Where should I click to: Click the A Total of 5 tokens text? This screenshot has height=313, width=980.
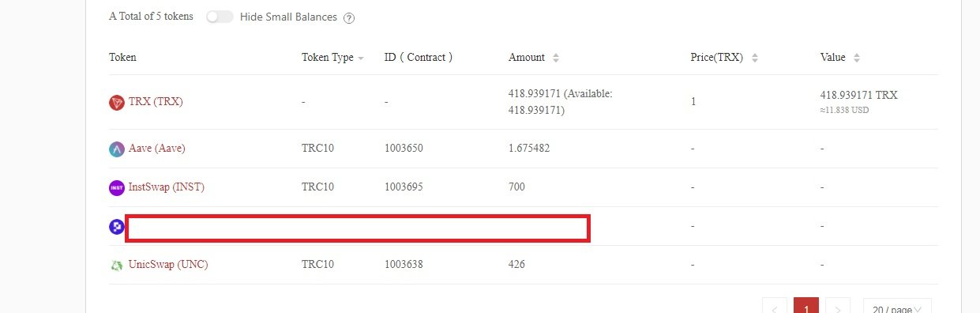pyautogui.click(x=151, y=17)
